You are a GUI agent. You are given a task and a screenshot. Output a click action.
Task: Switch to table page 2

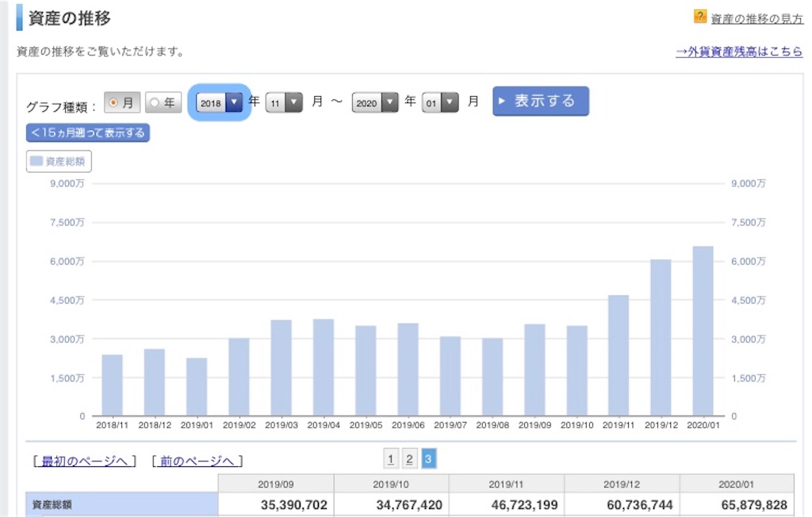pos(409,458)
